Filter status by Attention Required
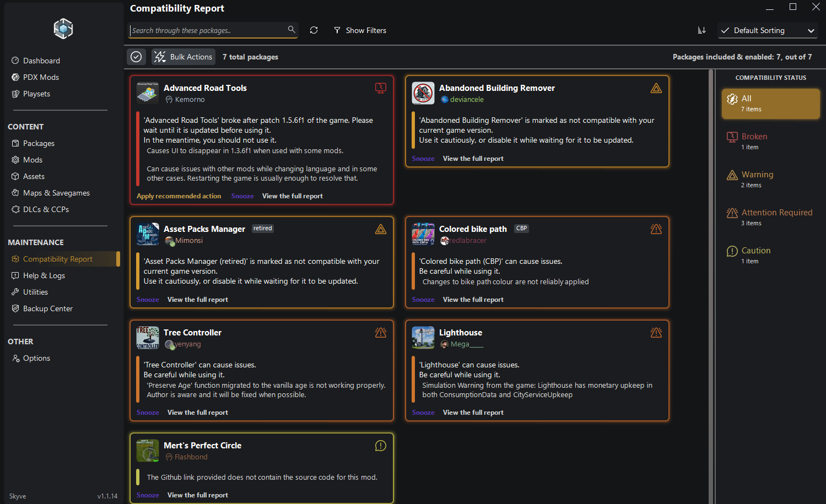The image size is (826, 504). click(x=770, y=217)
